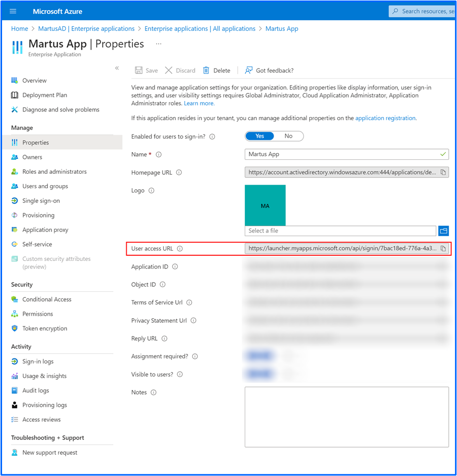Image resolution: width=457 pixels, height=476 pixels.
Task: Click the Save disk icon
Action: pos(139,71)
